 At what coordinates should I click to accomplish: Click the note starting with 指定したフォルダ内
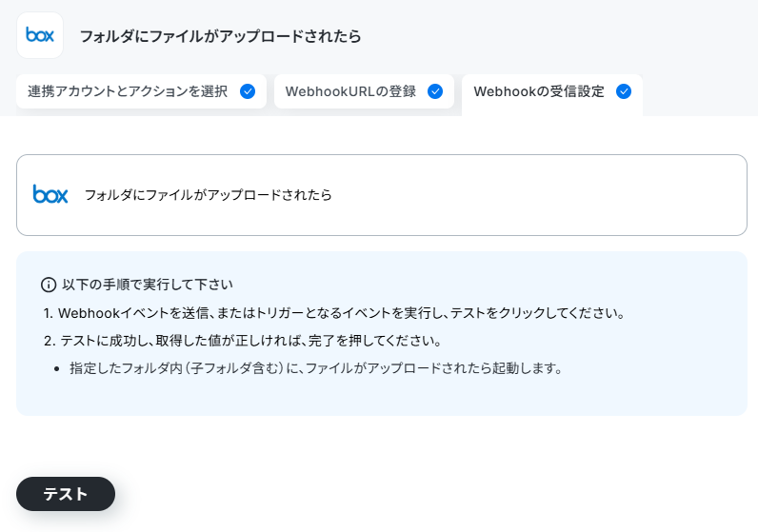tap(317, 368)
